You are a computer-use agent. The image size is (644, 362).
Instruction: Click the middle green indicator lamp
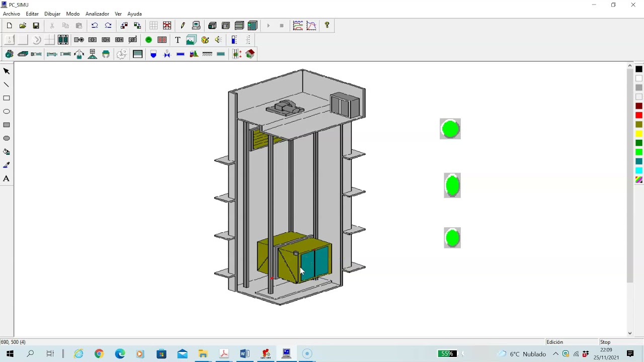[x=452, y=186]
